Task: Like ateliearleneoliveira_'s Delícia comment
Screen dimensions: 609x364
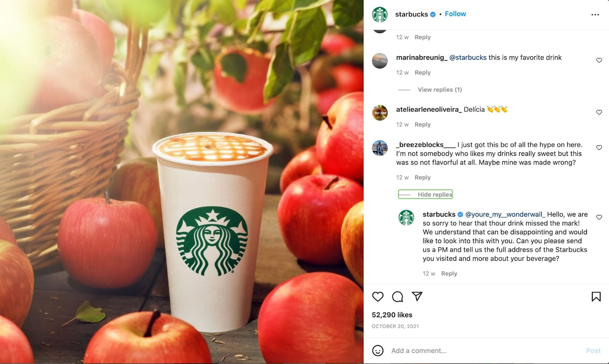Action: click(x=599, y=112)
